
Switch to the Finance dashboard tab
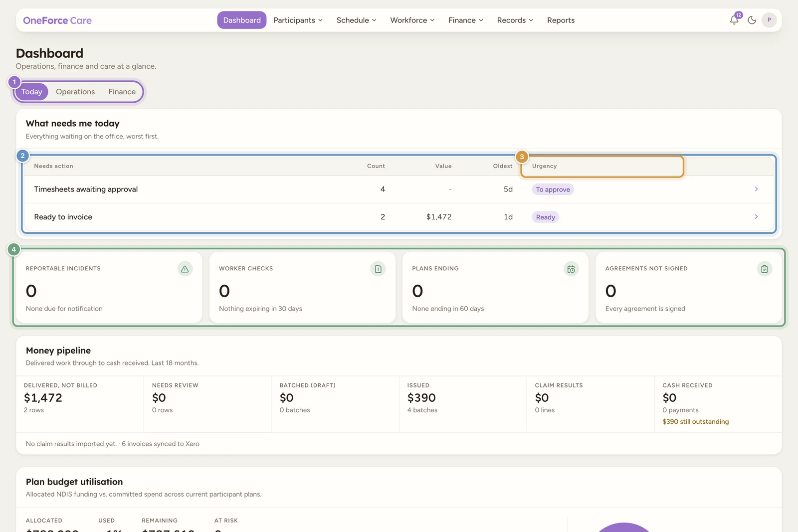(x=122, y=92)
